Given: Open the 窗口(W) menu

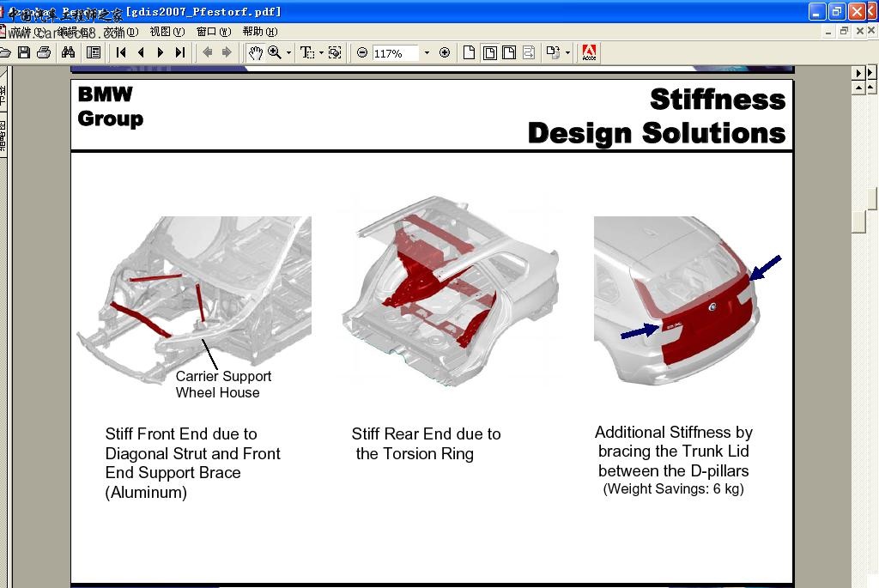Looking at the screenshot, I should 214,32.
